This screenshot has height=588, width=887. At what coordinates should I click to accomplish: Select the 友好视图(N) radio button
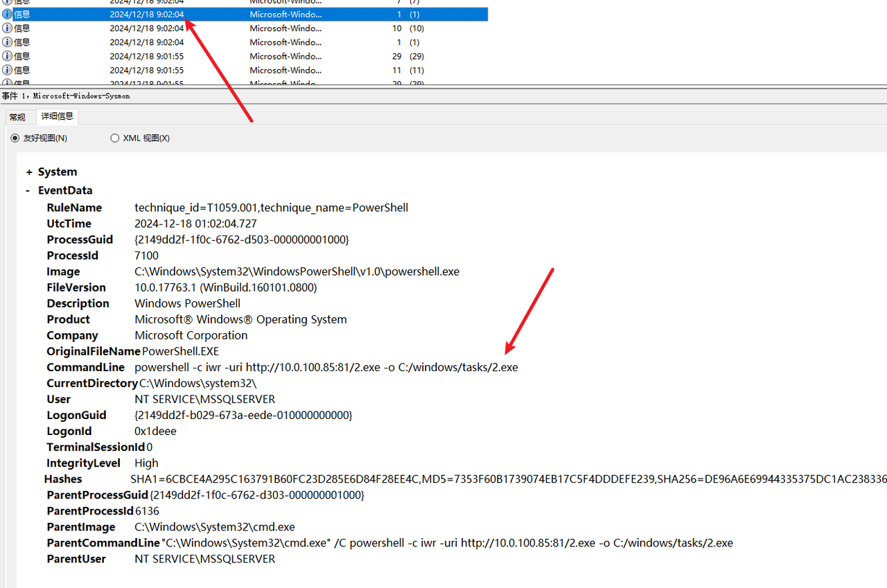coord(15,138)
